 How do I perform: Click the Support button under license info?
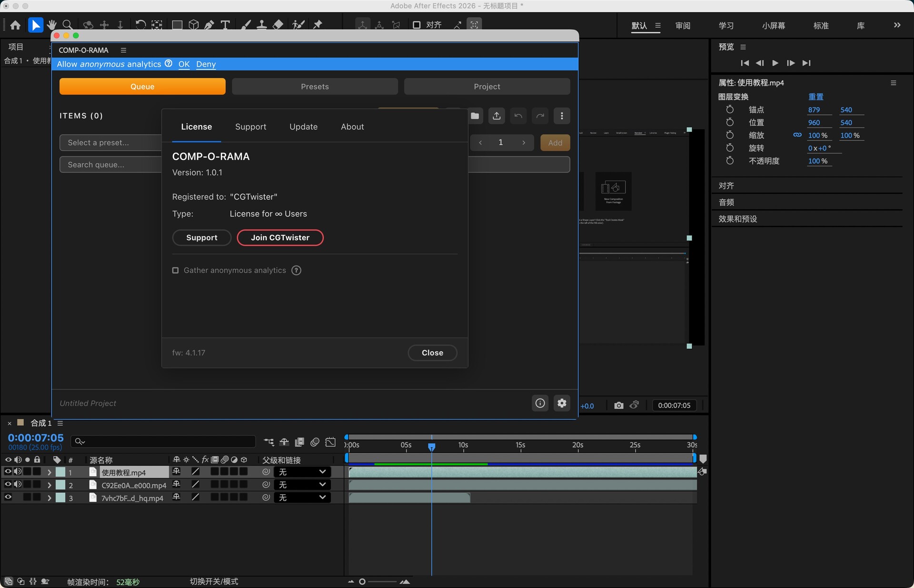pos(202,238)
